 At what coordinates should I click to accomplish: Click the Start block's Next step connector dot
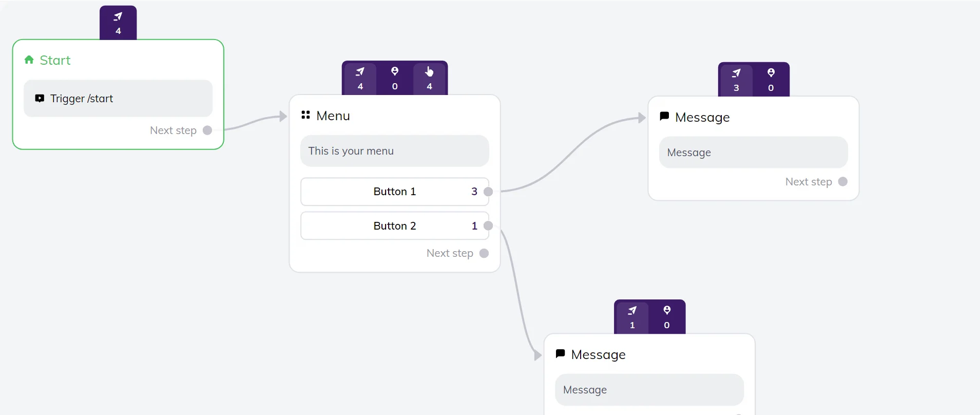[207, 130]
